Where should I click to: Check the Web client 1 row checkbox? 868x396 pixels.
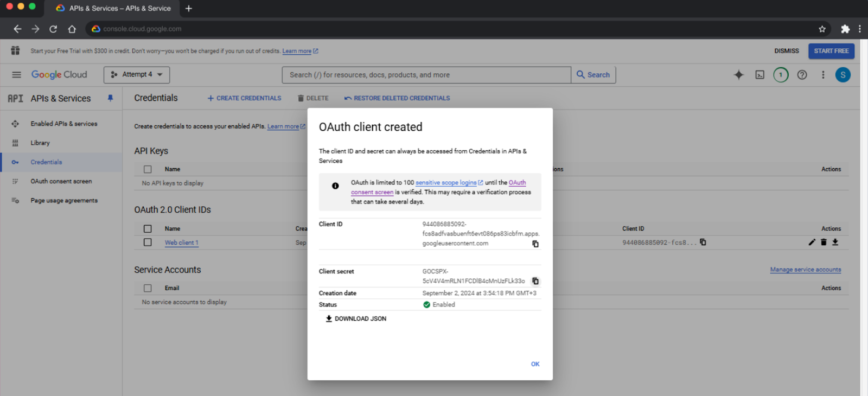tap(148, 242)
